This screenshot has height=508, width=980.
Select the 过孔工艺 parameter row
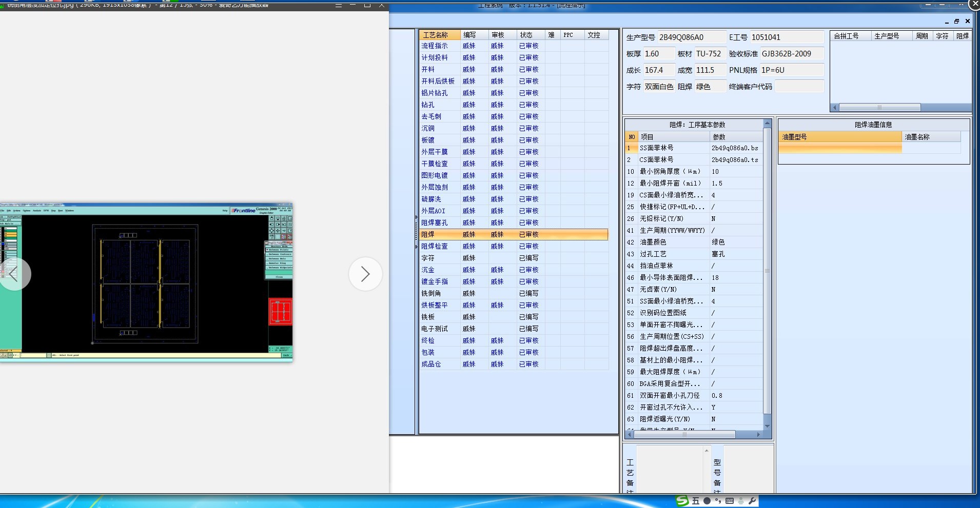(694, 254)
